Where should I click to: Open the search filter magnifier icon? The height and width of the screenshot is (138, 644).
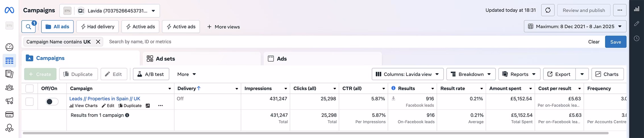[x=28, y=27]
